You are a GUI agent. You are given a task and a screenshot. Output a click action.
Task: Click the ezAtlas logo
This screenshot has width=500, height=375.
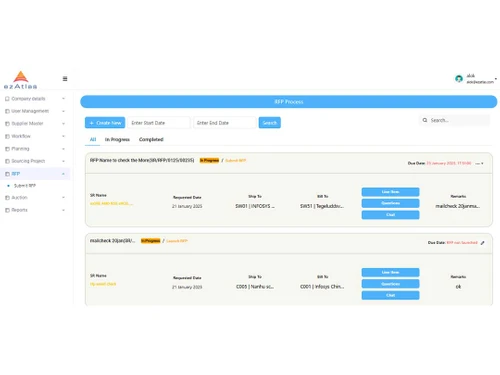point(21,80)
